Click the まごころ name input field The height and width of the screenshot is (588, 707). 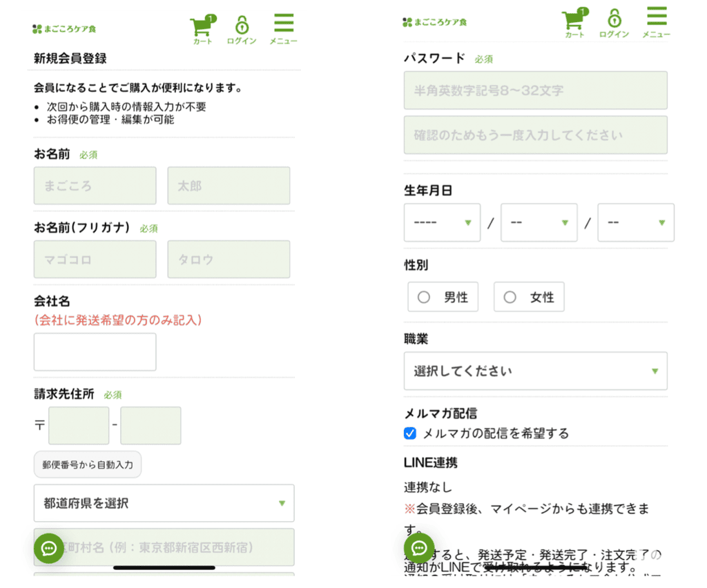tap(95, 186)
